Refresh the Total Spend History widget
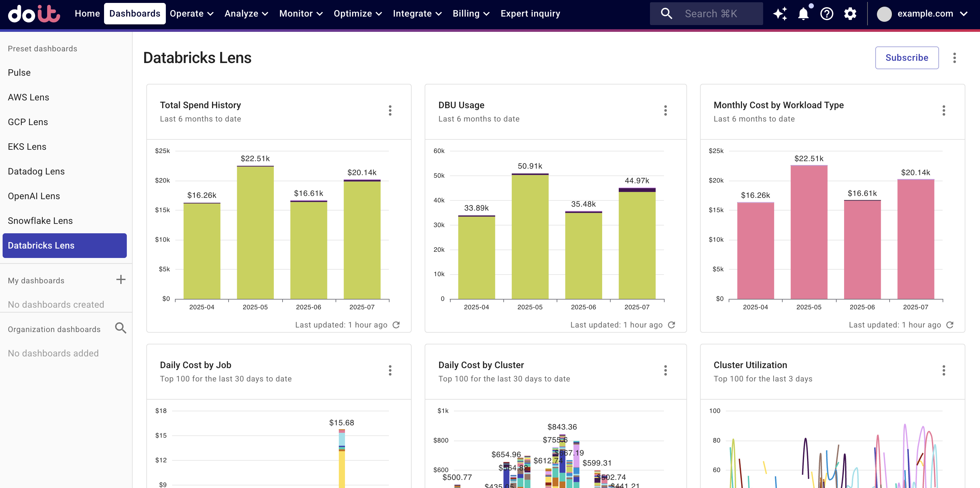The image size is (980, 488). pyautogui.click(x=396, y=325)
